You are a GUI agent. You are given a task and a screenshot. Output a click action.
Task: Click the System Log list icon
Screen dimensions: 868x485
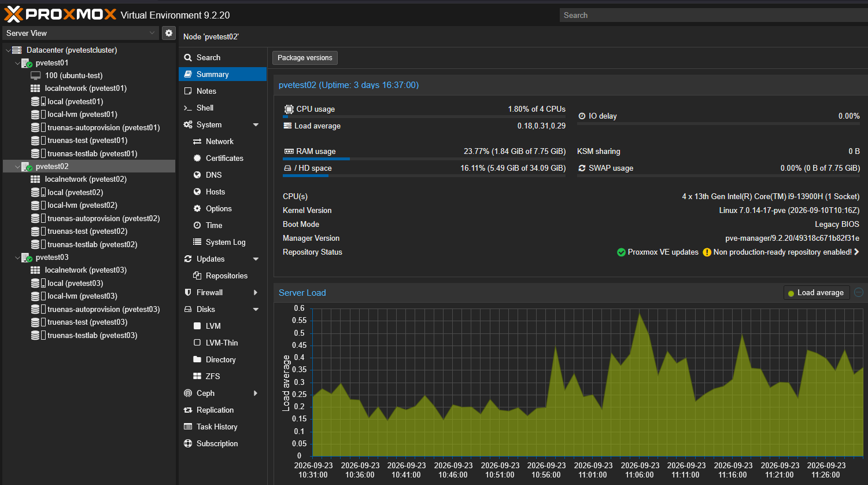[x=197, y=242]
